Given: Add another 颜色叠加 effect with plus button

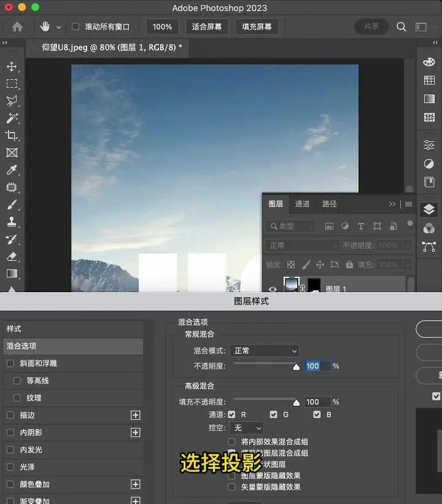Looking at the screenshot, I should click(135, 484).
